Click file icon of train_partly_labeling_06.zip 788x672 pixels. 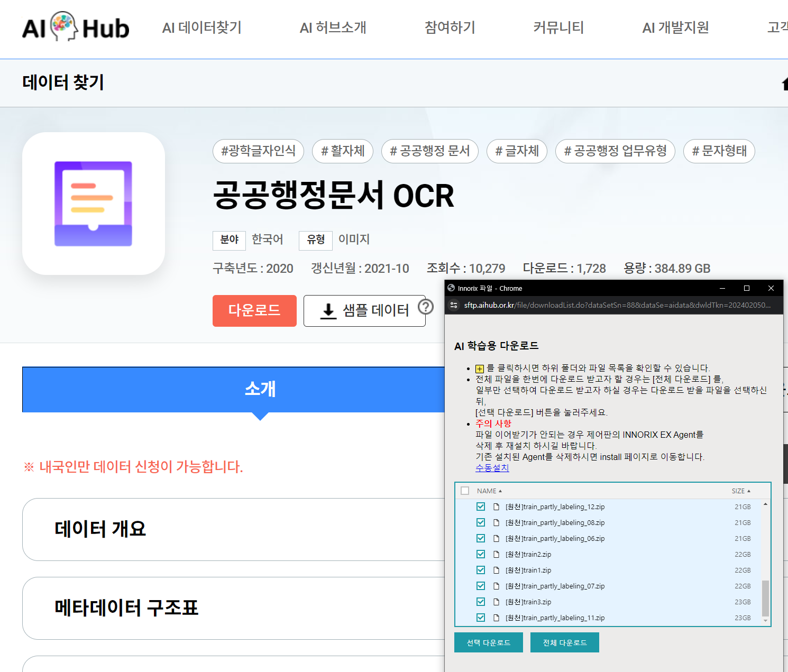pos(496,538)
